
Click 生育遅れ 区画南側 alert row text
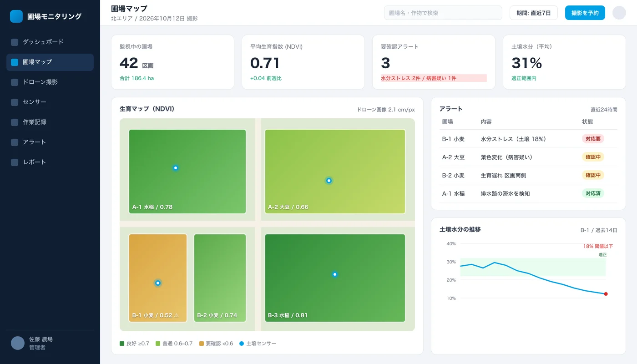503,175
